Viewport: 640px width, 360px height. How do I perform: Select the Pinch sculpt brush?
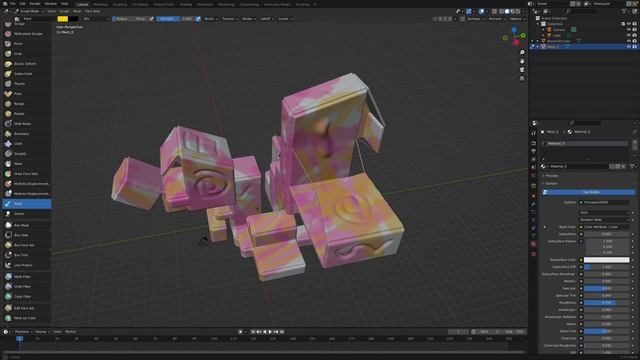tap(27, 44)
